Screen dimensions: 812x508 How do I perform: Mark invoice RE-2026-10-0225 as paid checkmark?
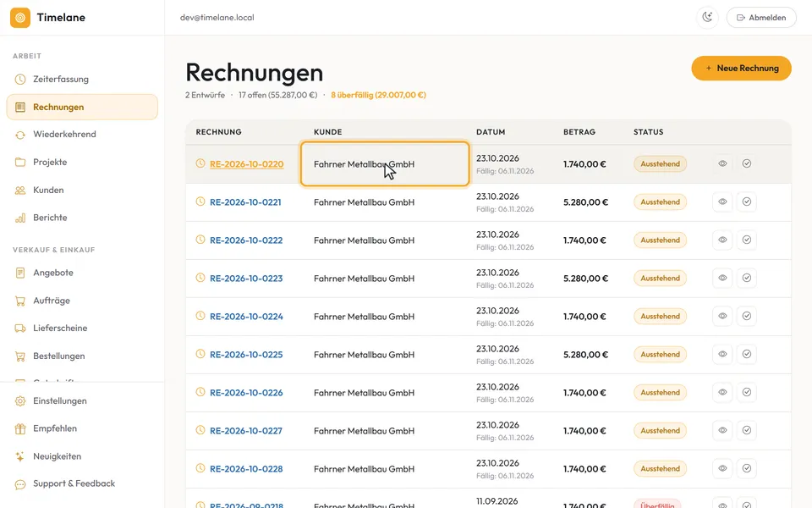pyautogui.click(x=747, y=354)
